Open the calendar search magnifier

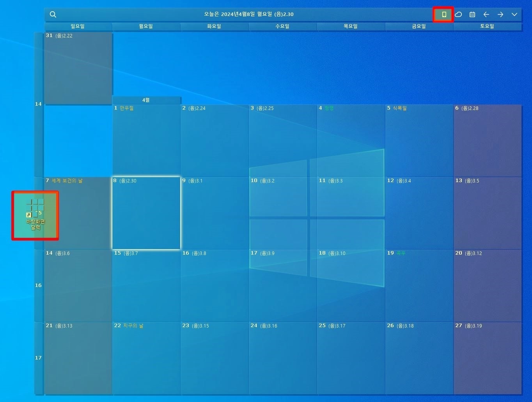pos(53,14)
